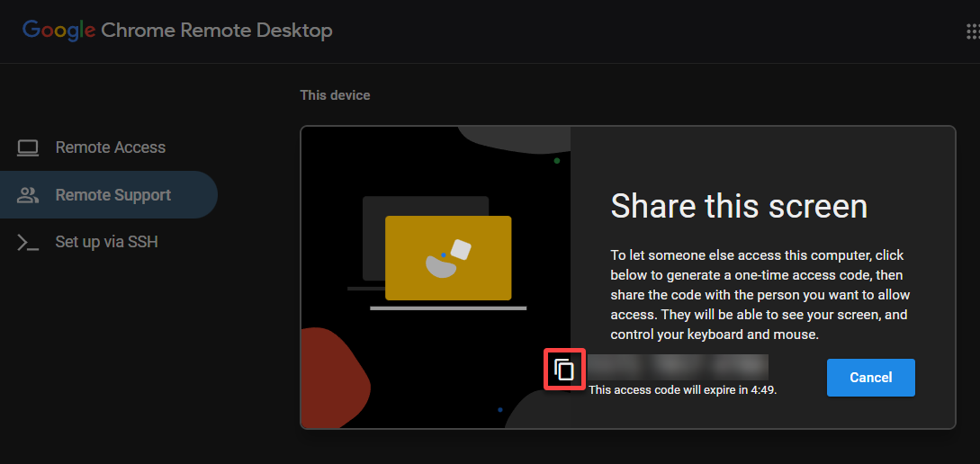Viewport: 980px width, 464px height.
Task: Click the SSH terminal prompt icon
Action: coord(28,242)
